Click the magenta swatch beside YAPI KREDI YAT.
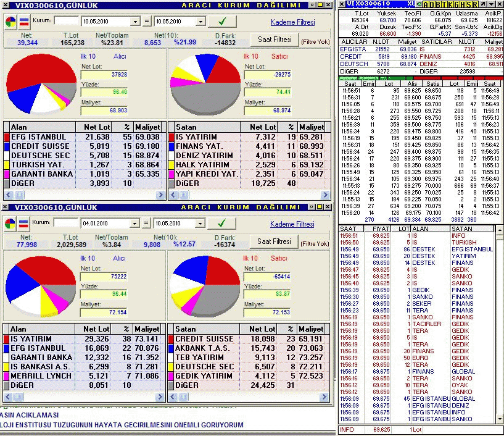 click(x=171, y=174)
